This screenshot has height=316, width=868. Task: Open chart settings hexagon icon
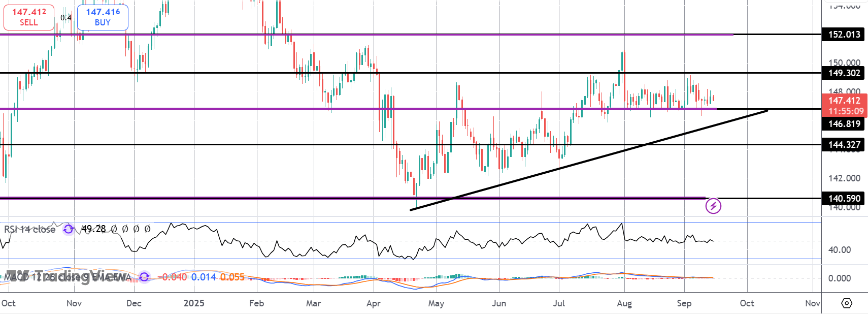(846, 303)
